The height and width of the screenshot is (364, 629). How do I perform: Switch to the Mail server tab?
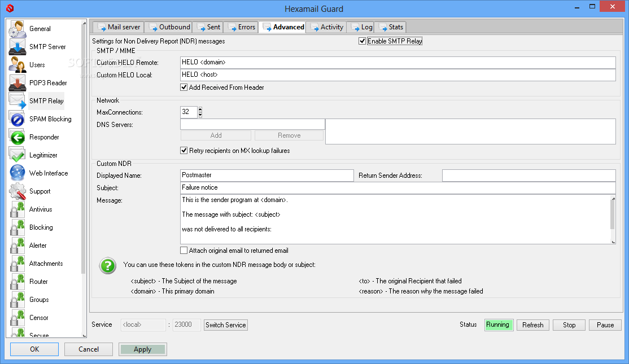[x=119, y=27]
